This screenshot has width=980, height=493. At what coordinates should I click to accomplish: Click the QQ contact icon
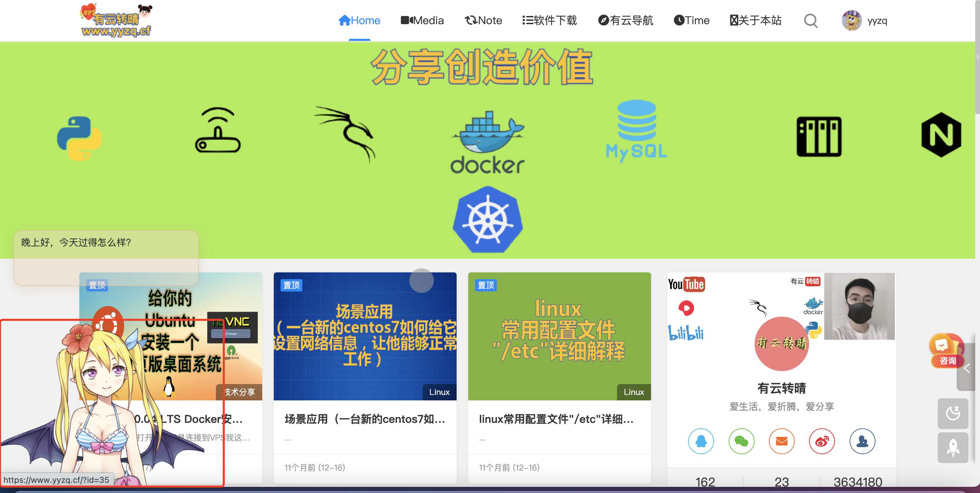(x=701, y=441)
